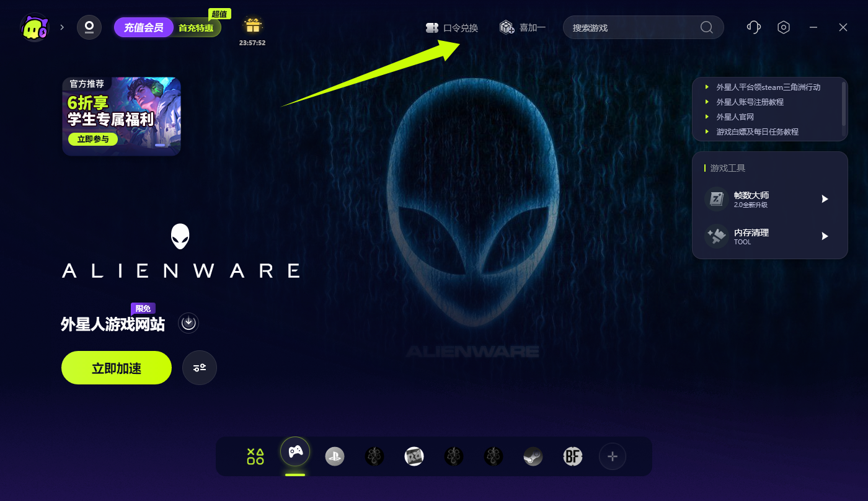The height and width of the screenshot is (501, 868).
Task: Click 立即参与 on student banner
Action: point(93,140)
